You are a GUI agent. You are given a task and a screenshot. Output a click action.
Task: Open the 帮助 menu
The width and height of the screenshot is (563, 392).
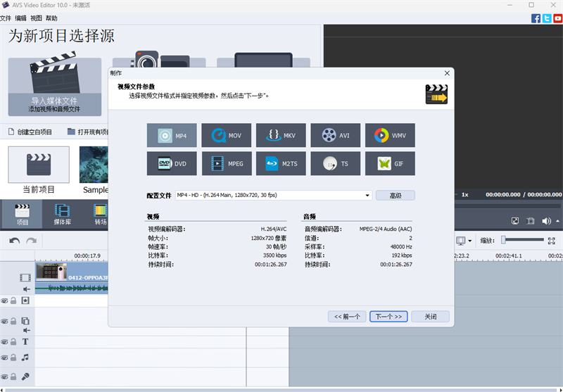coord(51,18)
